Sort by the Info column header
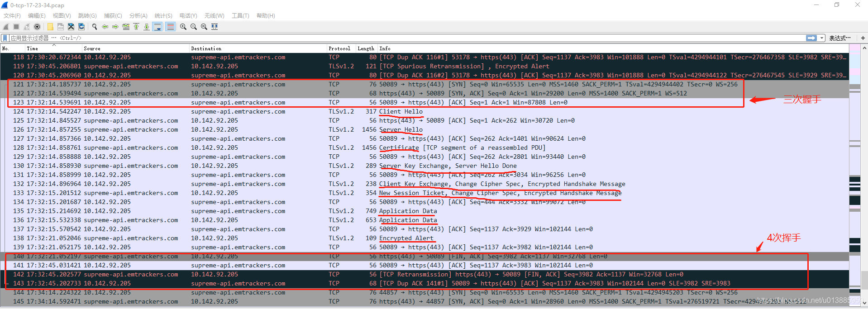 click(x=613, y=48)
